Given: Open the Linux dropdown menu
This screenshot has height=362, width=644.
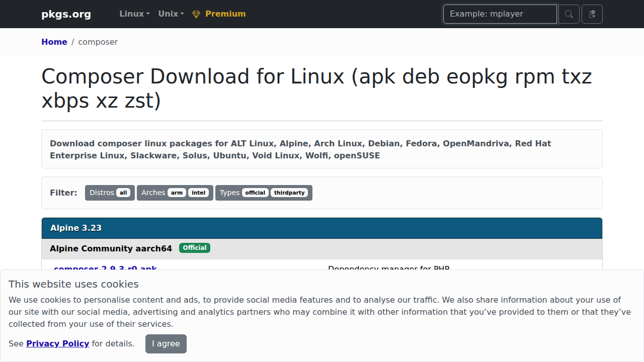Looking at the screenshot, I should tap(134, 14).
